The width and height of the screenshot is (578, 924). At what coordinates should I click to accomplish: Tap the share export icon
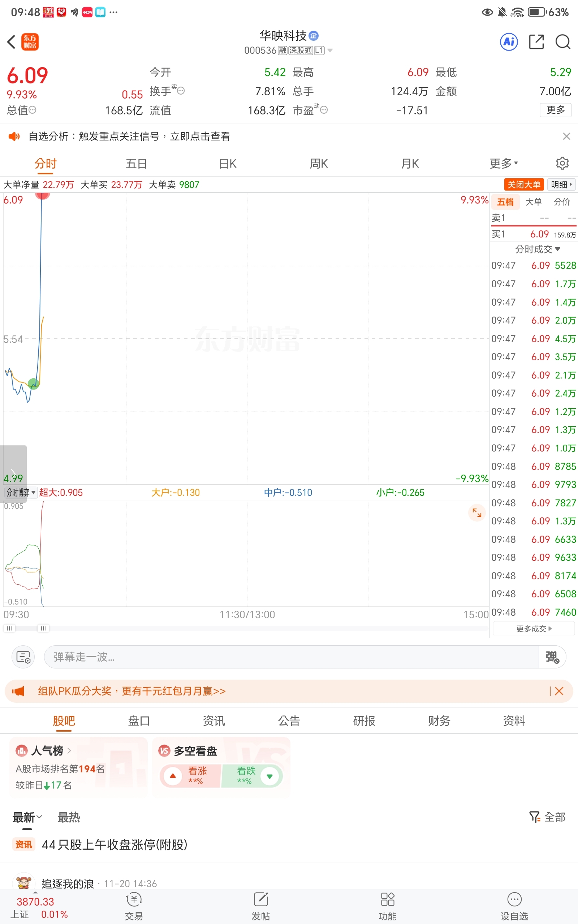click(x=536, y=42)
